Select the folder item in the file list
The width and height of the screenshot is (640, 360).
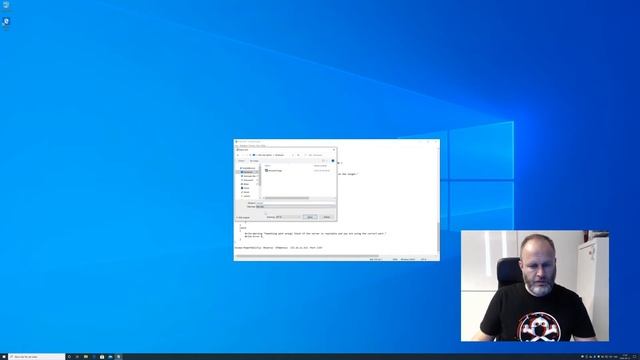(273, 171)
